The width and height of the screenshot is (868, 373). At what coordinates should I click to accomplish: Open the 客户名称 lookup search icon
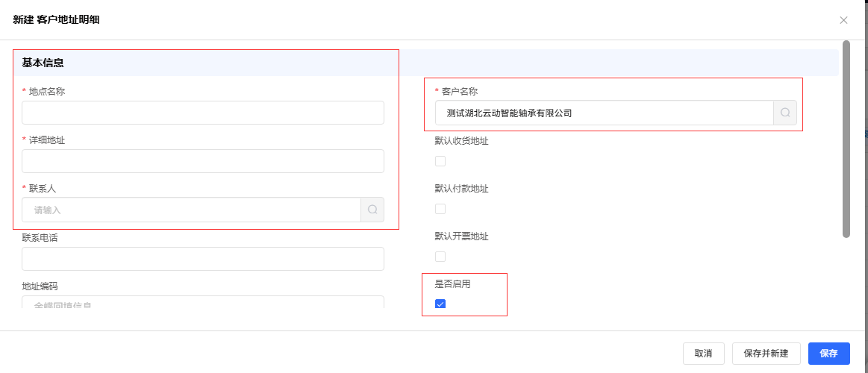(x=785, y=113)
